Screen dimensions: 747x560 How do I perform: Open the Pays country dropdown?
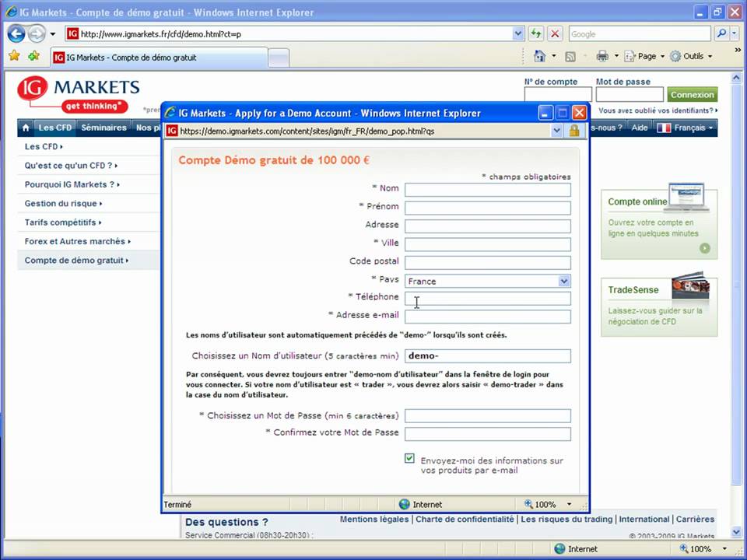click(487, 281)
